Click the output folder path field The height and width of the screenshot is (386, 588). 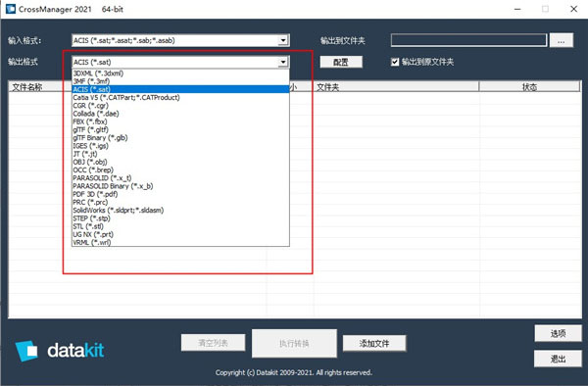point(468,40)
